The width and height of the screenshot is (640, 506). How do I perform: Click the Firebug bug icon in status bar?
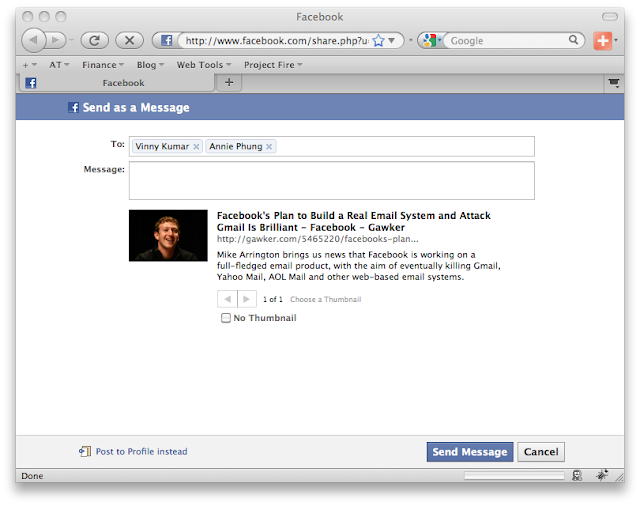pos(602,475)
